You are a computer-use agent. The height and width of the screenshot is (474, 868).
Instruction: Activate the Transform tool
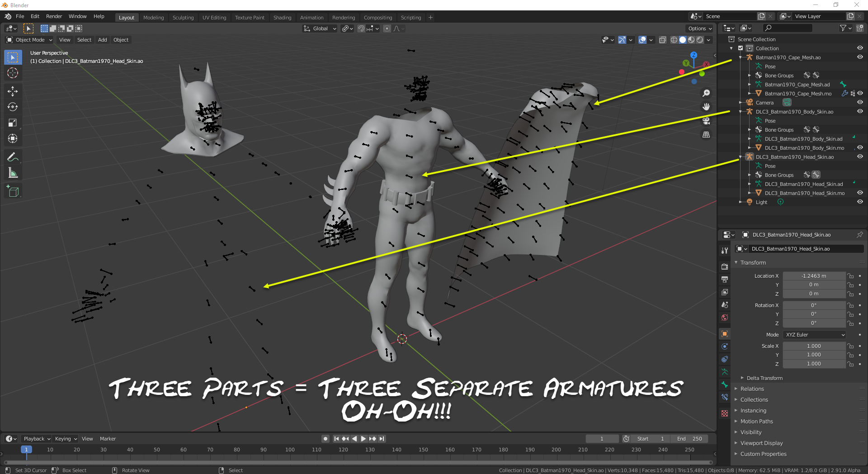click(13, 139)
